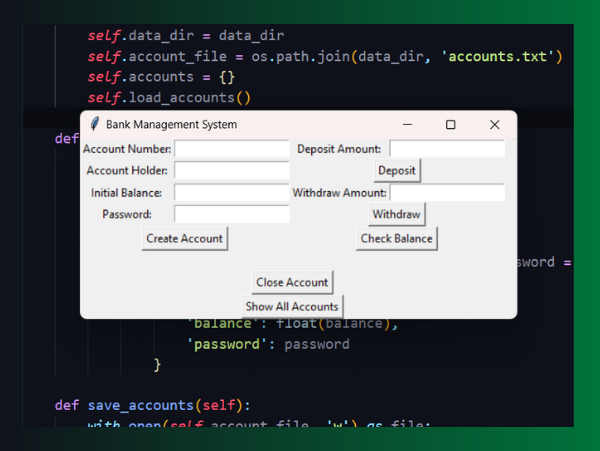Minimize the Bank Management System window
Image resolution: width=600 pixels, height=451 pixels.
[407, 125]
